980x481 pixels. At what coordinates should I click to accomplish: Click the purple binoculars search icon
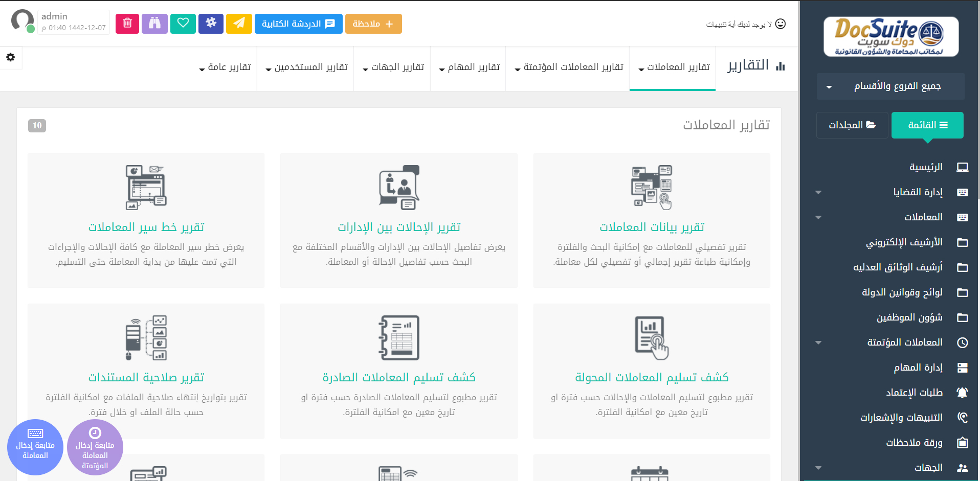154,24
